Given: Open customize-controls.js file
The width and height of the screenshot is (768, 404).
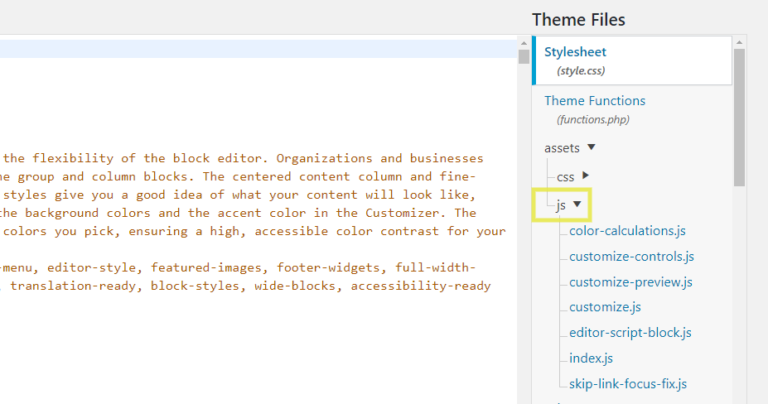Looking at the screenshot, I should coord(631,256).
